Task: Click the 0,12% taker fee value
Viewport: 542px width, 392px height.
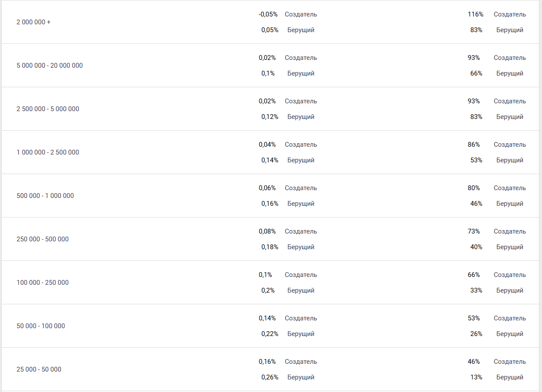Action: [269, 117]
